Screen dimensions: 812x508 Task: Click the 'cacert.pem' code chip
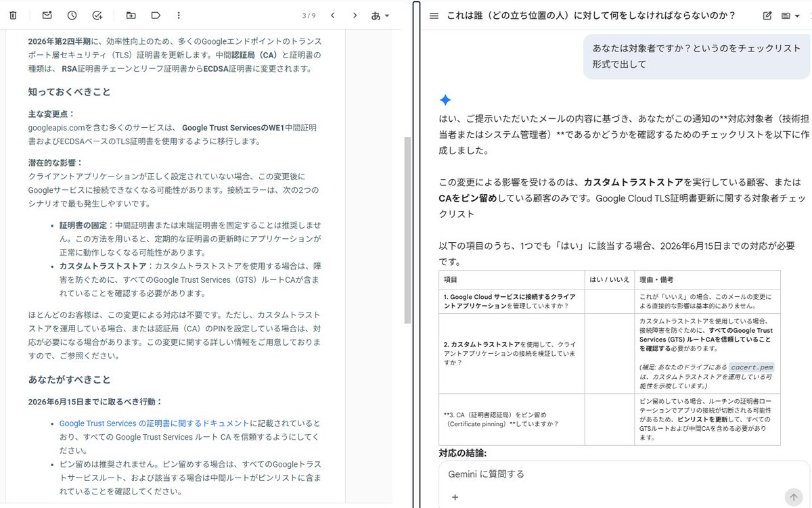[x=751, y=367]
